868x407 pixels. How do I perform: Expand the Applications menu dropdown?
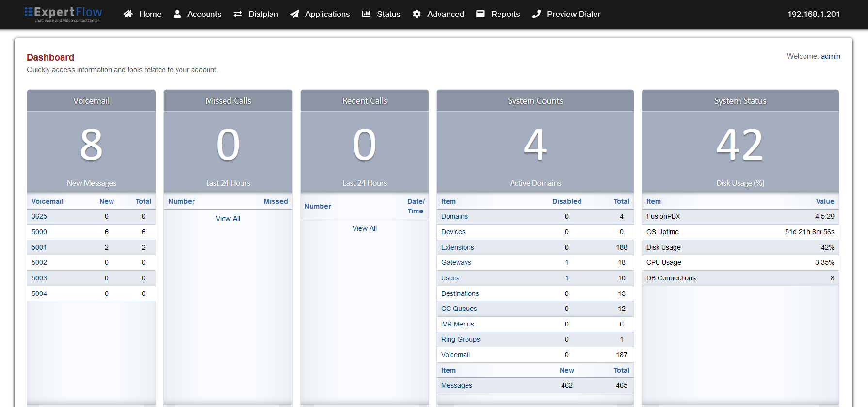point(327,14)
